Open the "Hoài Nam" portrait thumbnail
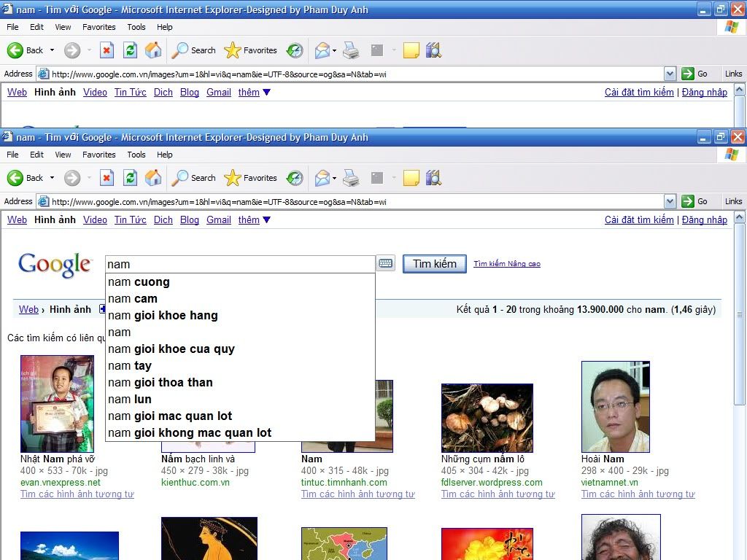This screenshot has height=560, width=747. point(616,407)
